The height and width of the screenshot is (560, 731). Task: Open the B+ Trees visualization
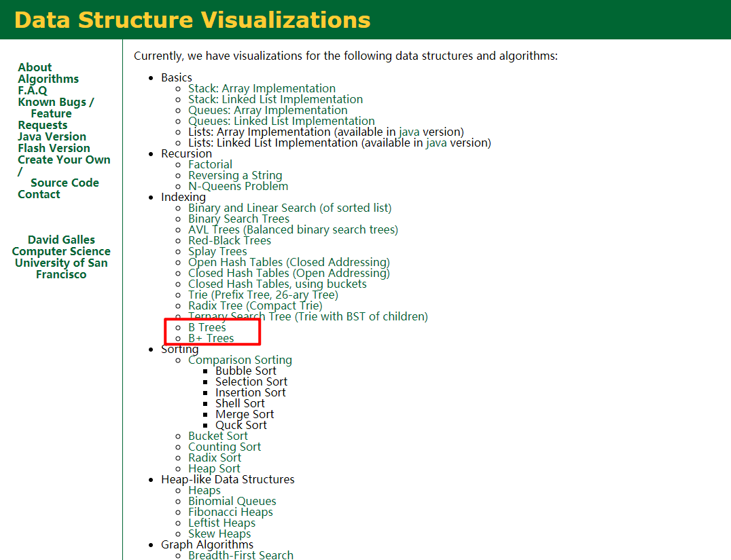pos(211,339)
